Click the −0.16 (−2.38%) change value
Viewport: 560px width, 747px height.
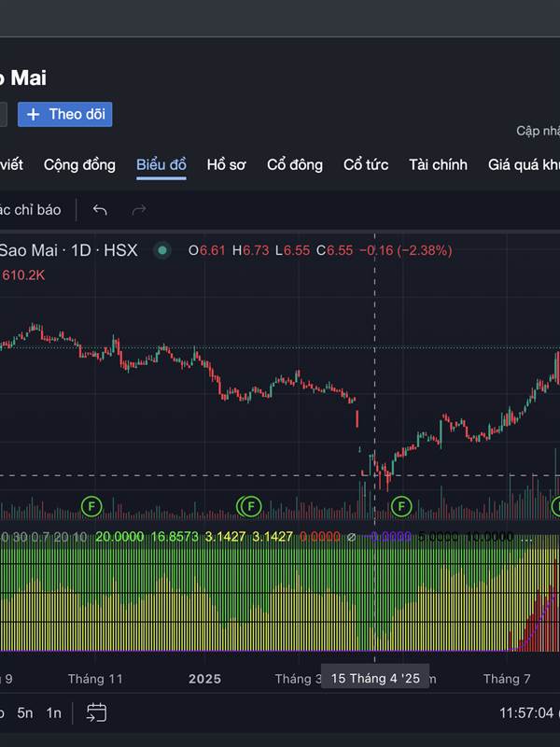(x=405, y=250)
